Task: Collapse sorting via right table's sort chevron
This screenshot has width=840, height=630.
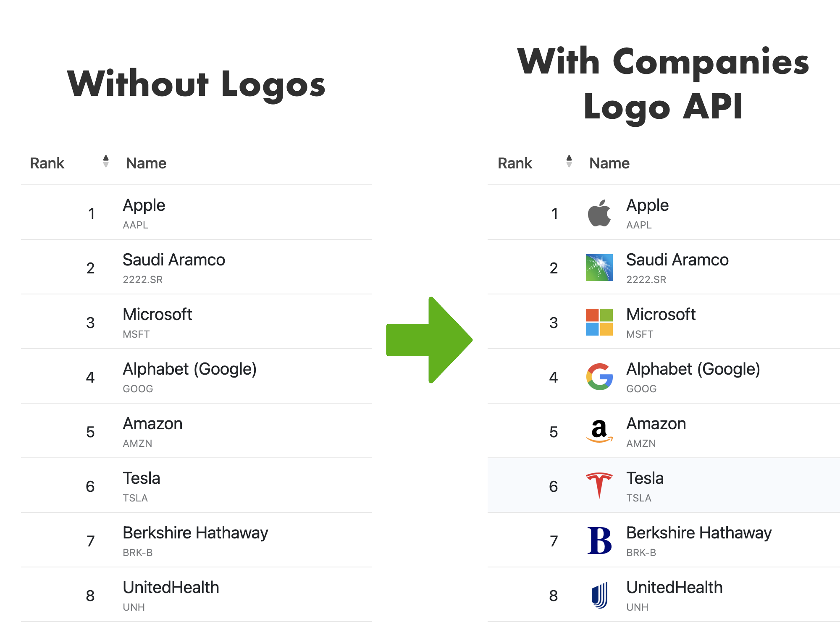Action: (570, 165)
